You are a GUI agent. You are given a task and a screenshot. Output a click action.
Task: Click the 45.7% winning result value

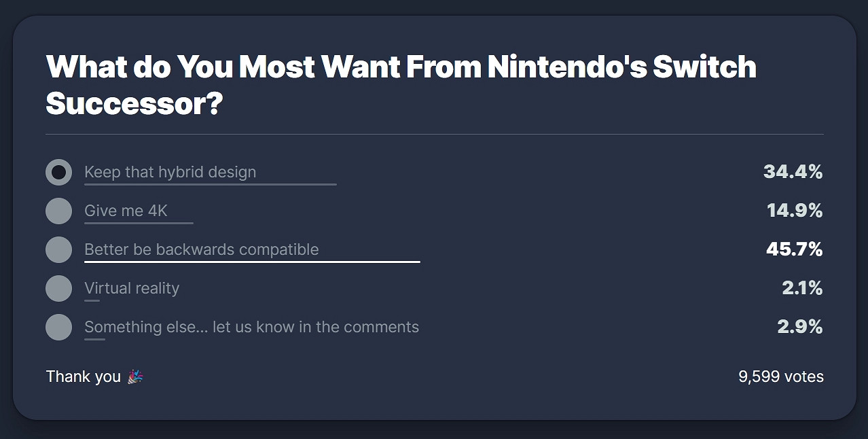click(794, 249)
